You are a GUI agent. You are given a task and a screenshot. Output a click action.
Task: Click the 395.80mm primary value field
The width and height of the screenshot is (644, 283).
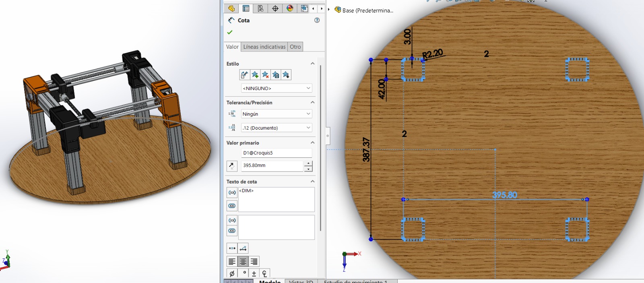point(272,165)
